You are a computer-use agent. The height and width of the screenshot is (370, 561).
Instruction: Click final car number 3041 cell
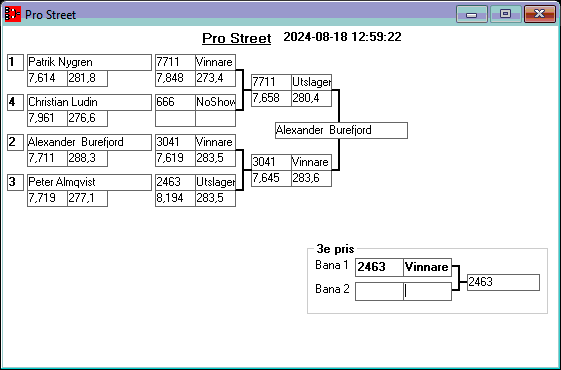coord(271,162)
